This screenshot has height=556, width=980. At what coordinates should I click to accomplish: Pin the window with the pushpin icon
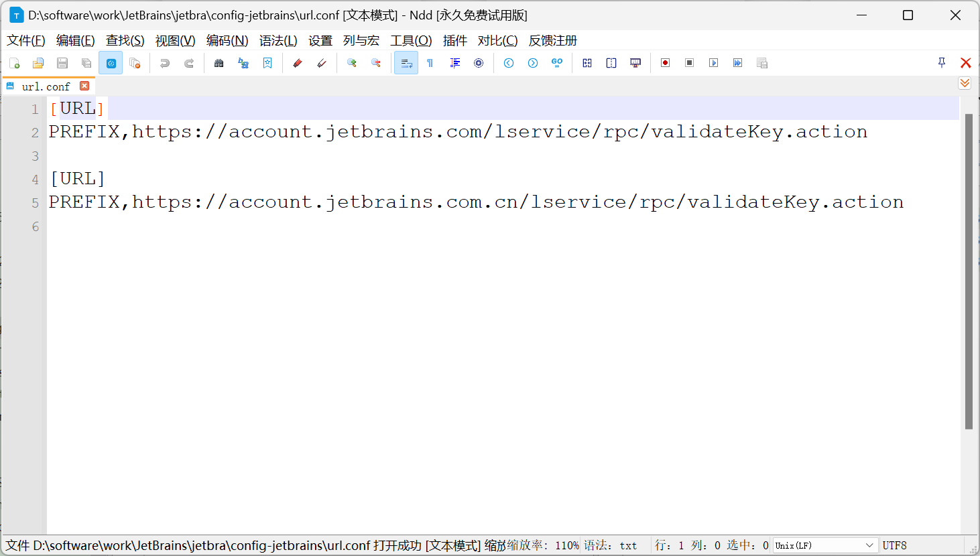tap(942, 62)
